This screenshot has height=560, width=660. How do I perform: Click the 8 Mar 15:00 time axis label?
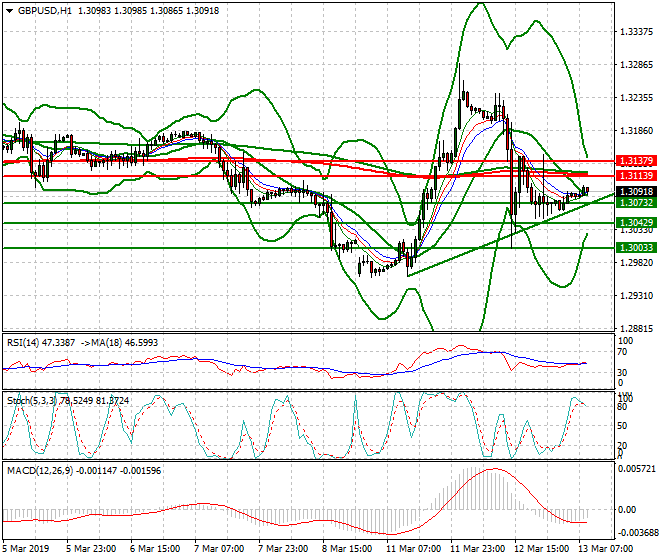(x=346, y=549)
